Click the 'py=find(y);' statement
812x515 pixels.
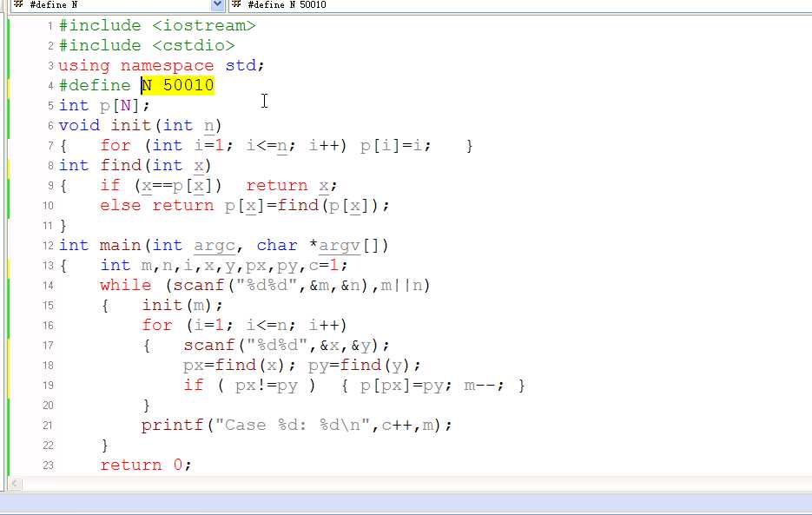[x=365, y=366]
